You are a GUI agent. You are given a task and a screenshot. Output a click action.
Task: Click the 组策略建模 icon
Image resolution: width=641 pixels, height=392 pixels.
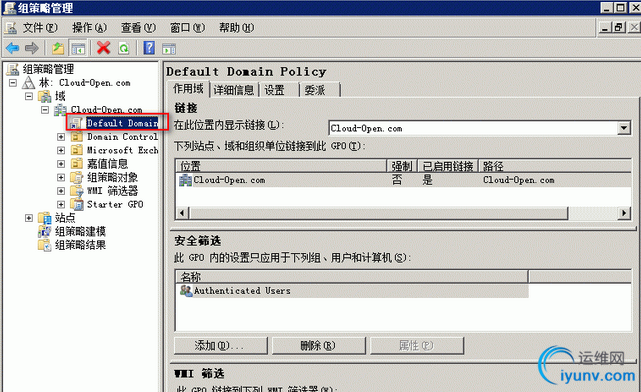pyautogui.click(x=44, y=231)
